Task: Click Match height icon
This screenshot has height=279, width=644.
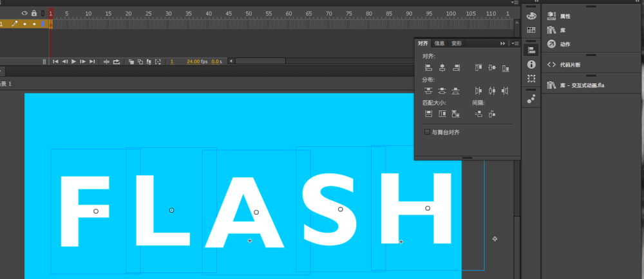Action: click(442, 114)
